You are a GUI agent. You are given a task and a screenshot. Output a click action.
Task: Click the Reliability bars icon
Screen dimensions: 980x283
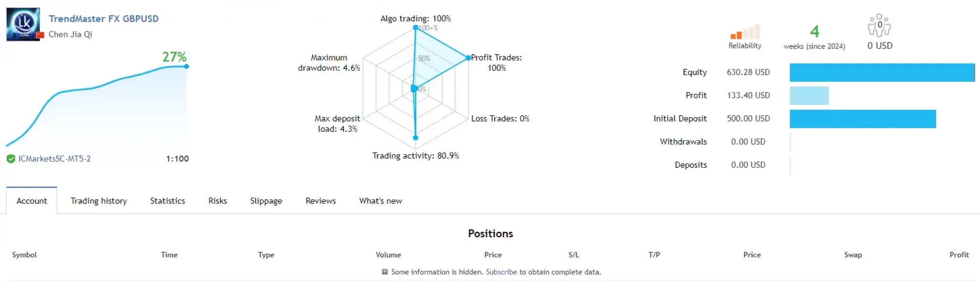[745, 32]
